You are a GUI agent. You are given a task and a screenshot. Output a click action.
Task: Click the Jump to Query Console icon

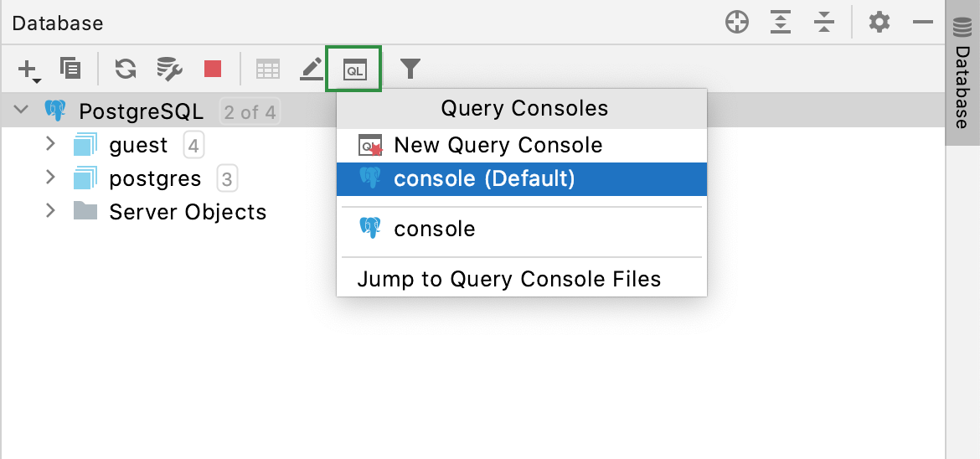click(x=354, y=70)
